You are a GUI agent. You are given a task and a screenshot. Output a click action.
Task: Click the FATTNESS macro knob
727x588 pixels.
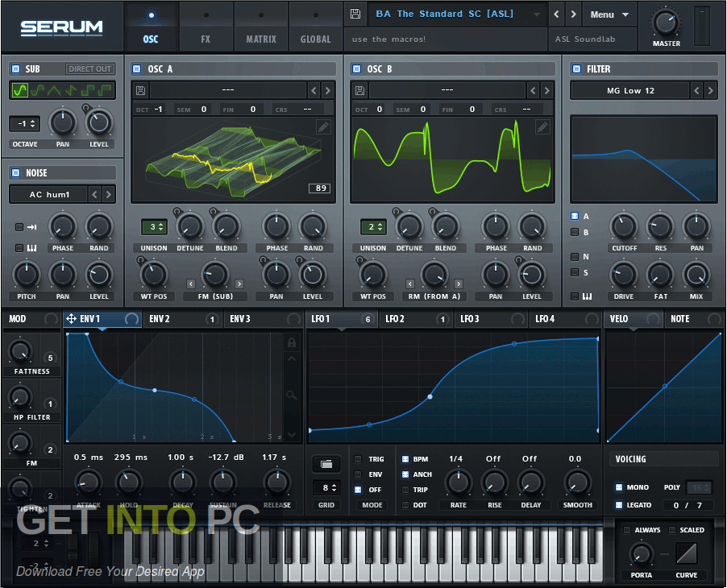pos(19,352)
